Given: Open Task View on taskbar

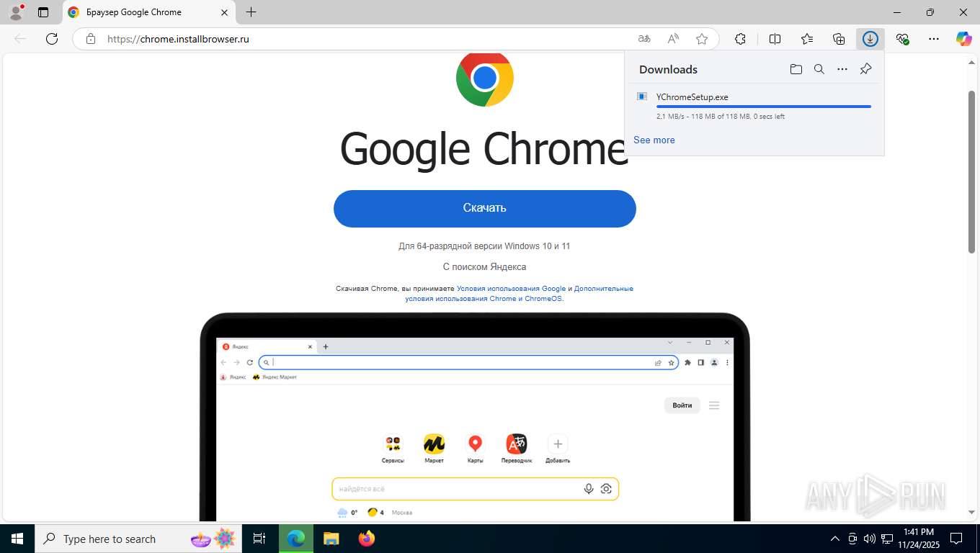Looking at the screenshot, I should click(x=259, y=539).
